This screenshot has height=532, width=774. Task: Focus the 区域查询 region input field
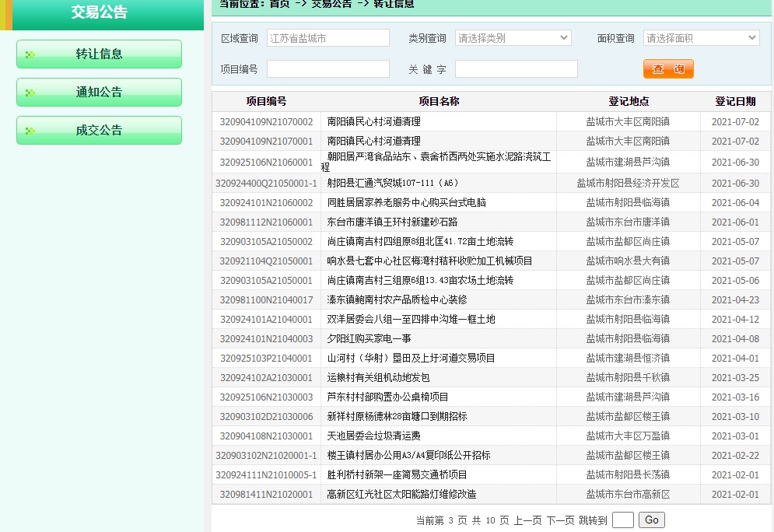pos(327,38)
